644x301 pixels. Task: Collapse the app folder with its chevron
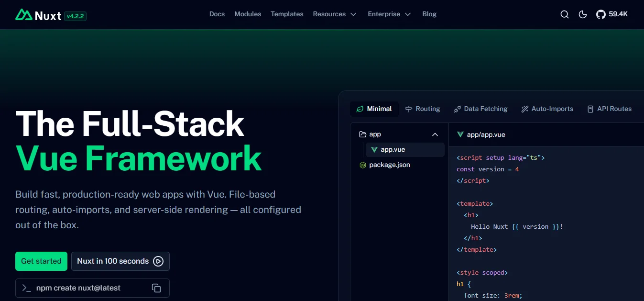point(435,134)
